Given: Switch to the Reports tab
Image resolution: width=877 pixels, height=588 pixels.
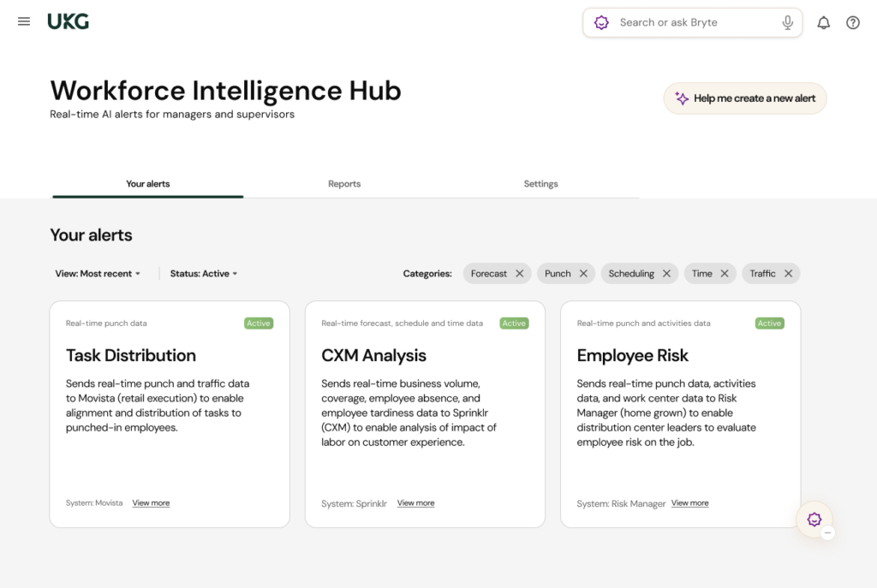Looking at the screenshot, I should click(344, 184).
